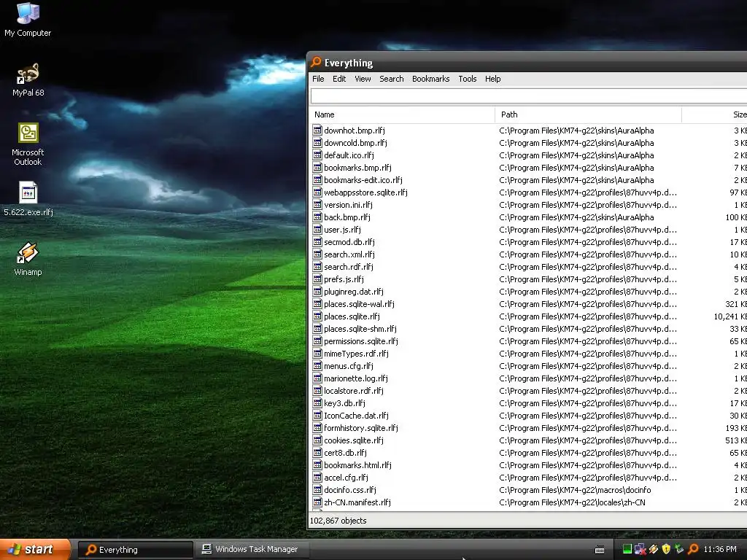The height and width of the screenshot is (560, 747).
Task: Select the mimeTypes.rdf.rlfj row
Action: coord(529,353)
